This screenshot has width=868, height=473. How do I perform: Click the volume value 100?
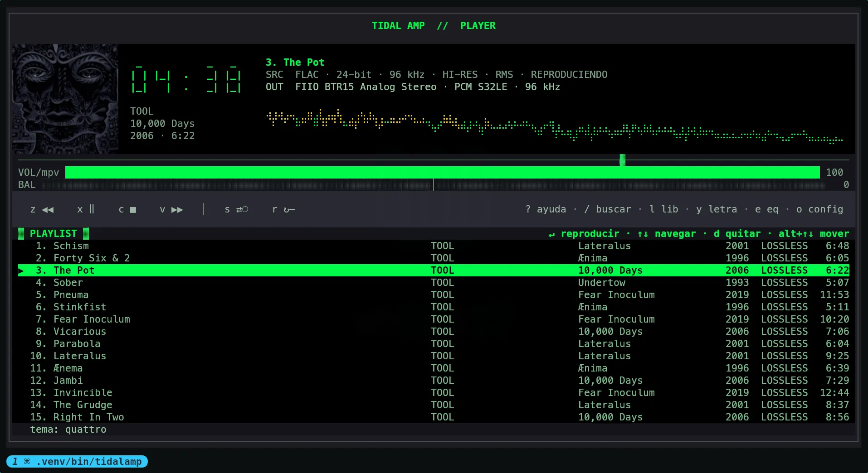tap(834, 172)
